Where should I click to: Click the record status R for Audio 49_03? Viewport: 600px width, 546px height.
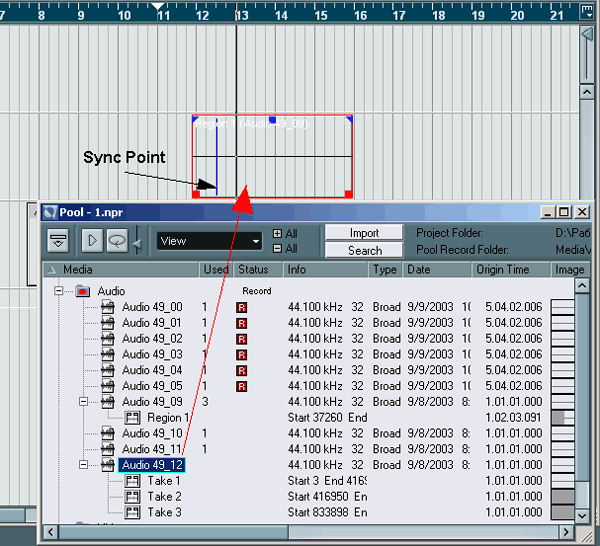point(241,355)
